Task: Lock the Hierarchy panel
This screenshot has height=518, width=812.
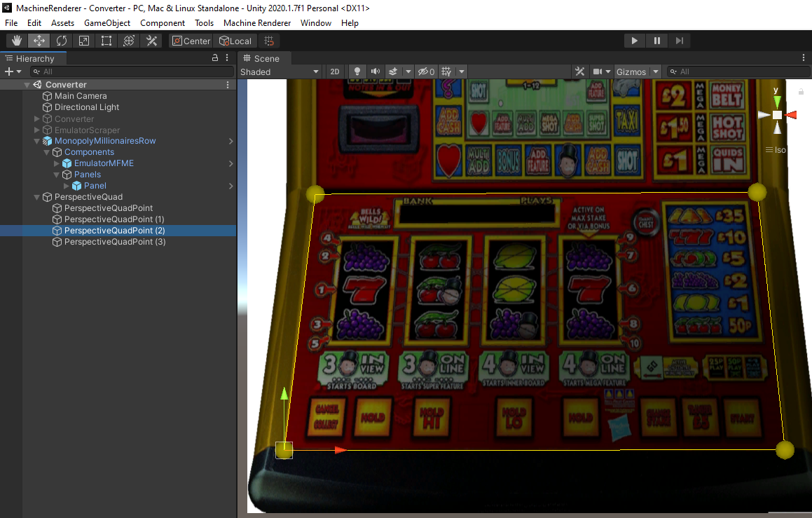Action: (x=215, y=59)
